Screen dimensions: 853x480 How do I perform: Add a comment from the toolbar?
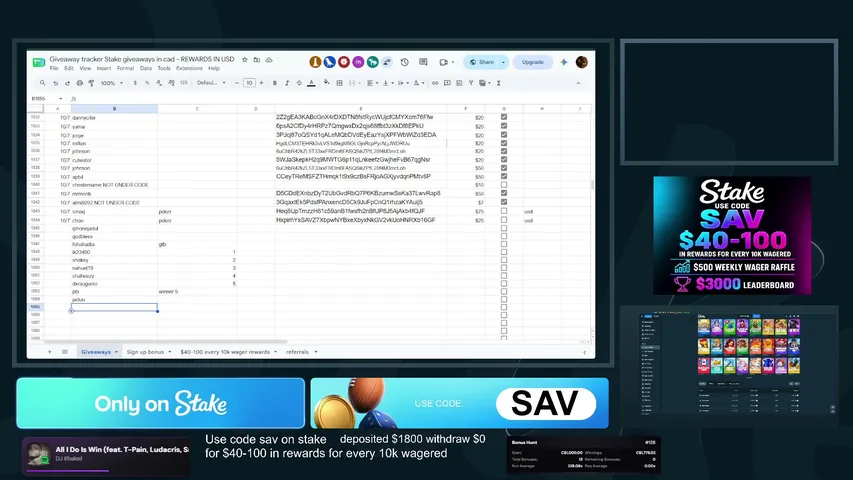[447, 83]
